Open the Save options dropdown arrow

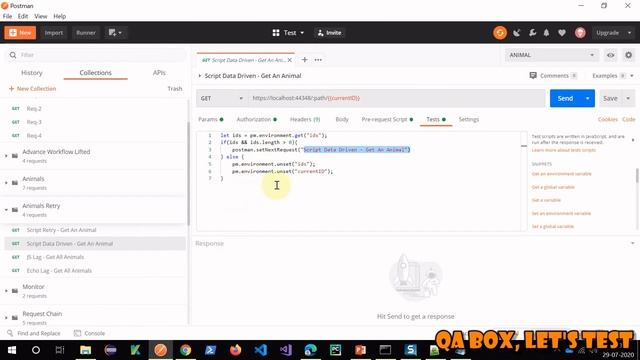point(628,98)
